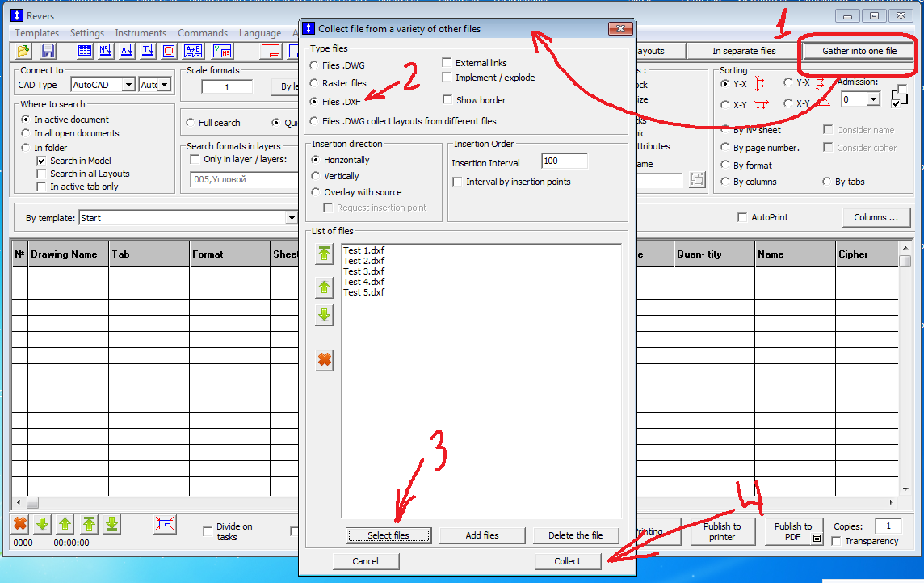The image size is (924, 583).
Task: Click the save floppy disk toolbar icon
Action: tap(48, 51)
